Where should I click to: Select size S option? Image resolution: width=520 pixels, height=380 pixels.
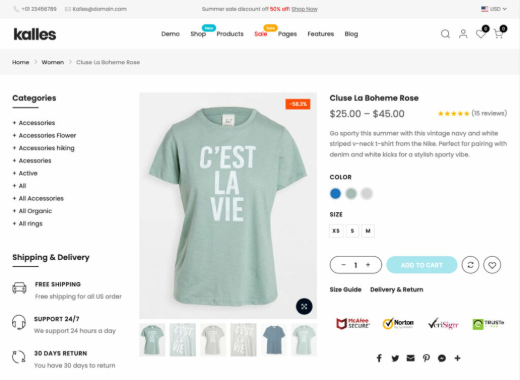352,231
